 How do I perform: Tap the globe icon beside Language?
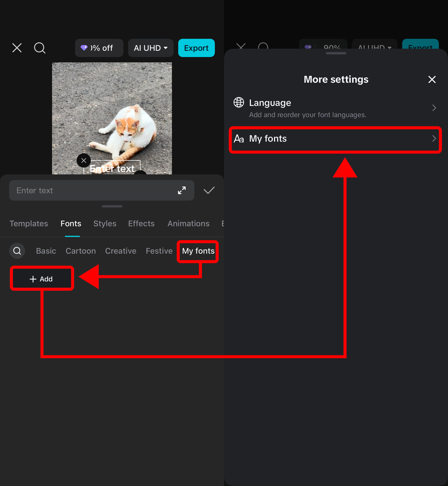click(239, 102)
